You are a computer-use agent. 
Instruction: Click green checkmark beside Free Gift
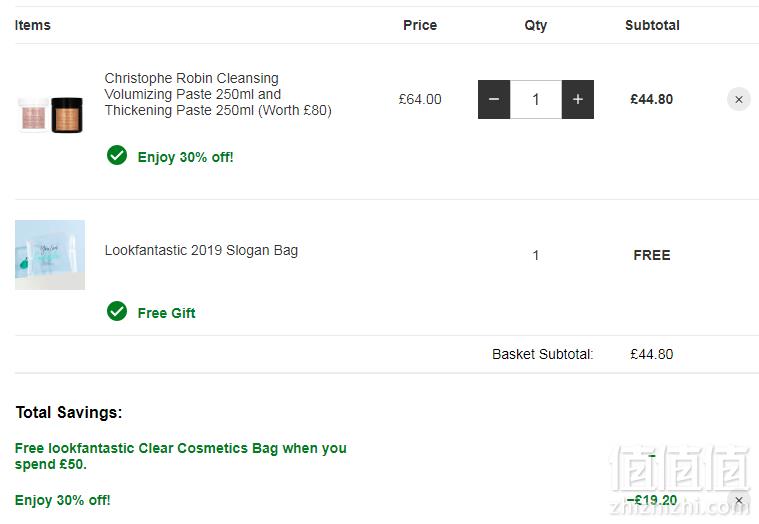click(x=117, y=311)
